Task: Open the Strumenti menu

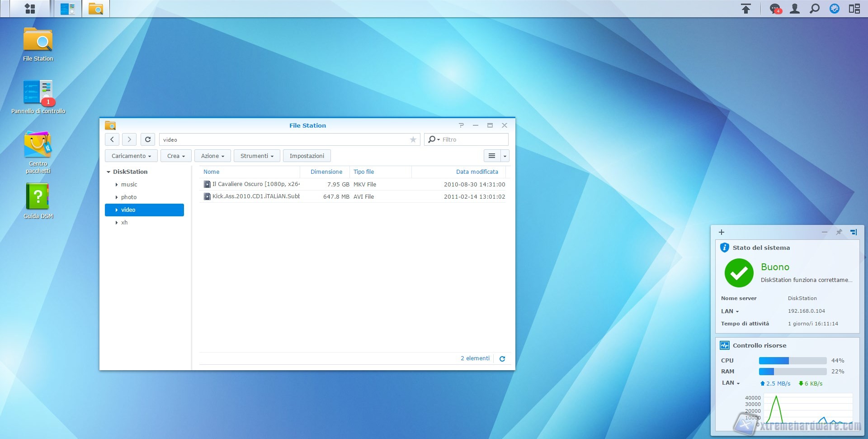Action: (256, 156)
